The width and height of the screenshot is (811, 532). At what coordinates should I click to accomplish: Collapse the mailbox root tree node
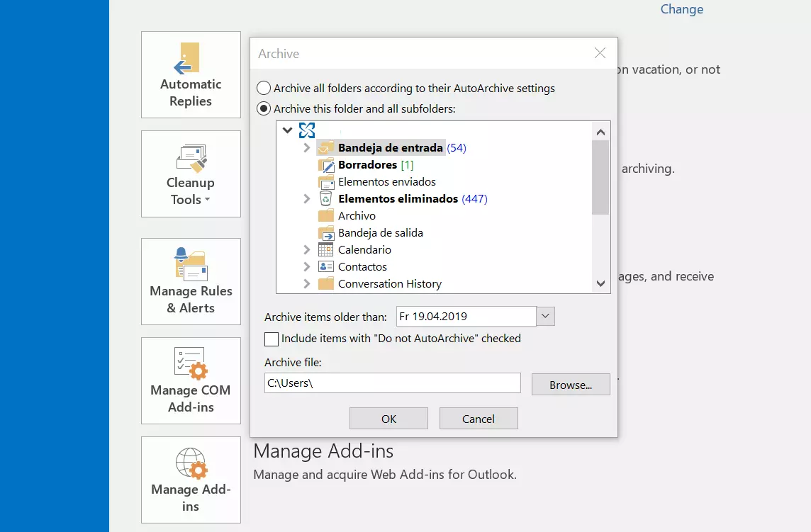point(288,130)
